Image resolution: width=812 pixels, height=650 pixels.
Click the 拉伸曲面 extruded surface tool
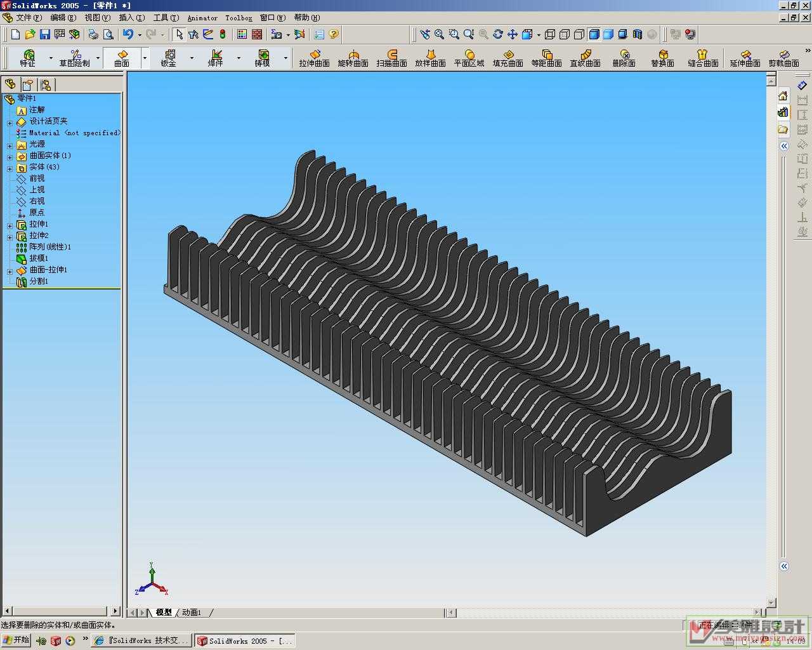pos(314,58)
